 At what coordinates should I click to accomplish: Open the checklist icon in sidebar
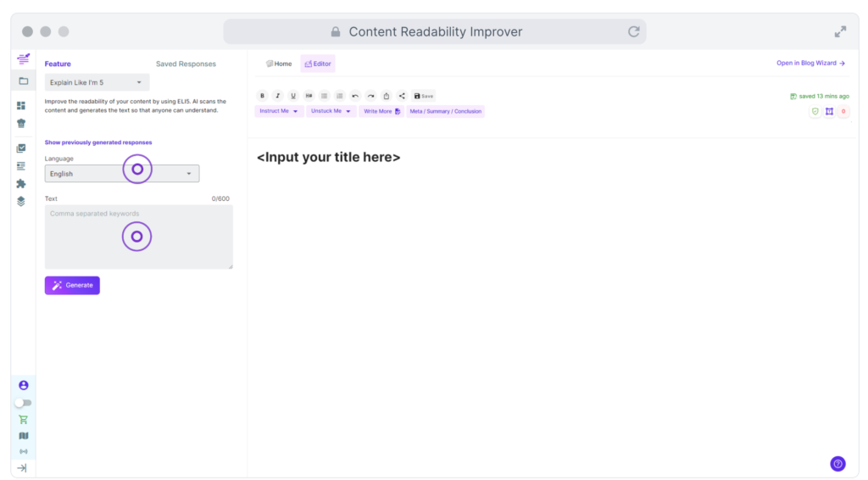tap(21, 148)
